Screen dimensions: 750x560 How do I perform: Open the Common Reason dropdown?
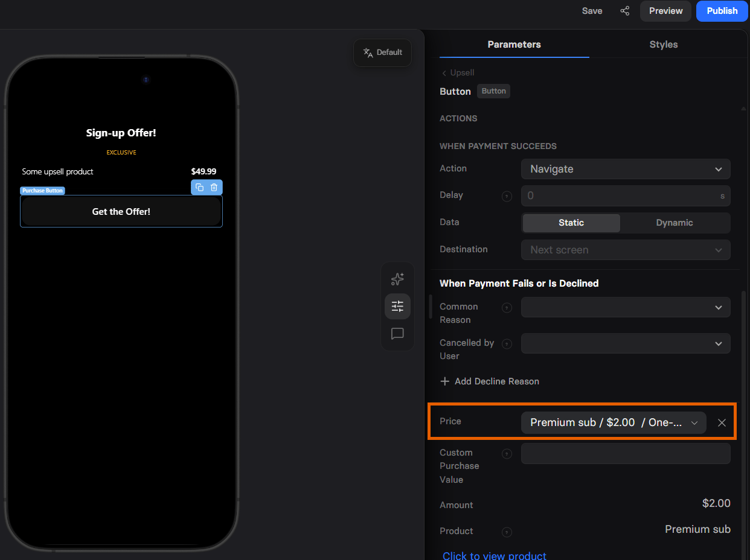626,307
